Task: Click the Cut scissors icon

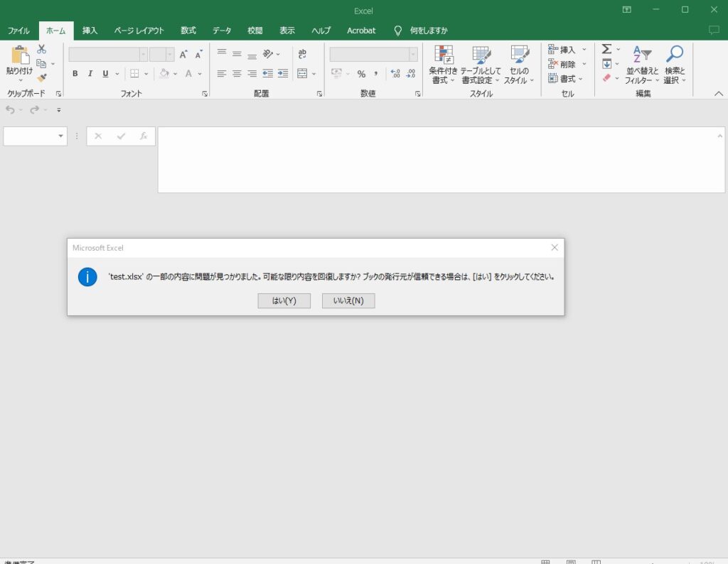Action: [x=41, y=48]
